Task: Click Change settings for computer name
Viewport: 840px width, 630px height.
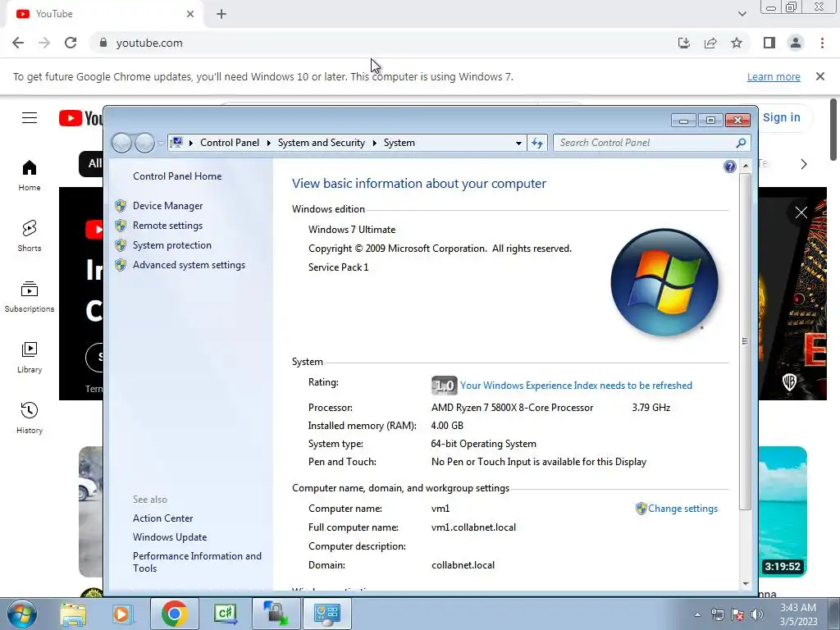Action: [682, 509]
